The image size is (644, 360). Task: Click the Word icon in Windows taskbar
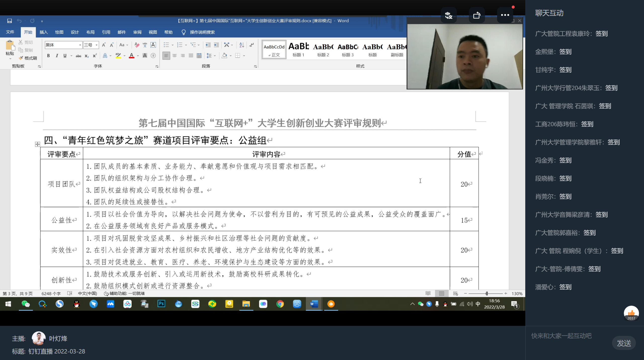click(314, 304)
